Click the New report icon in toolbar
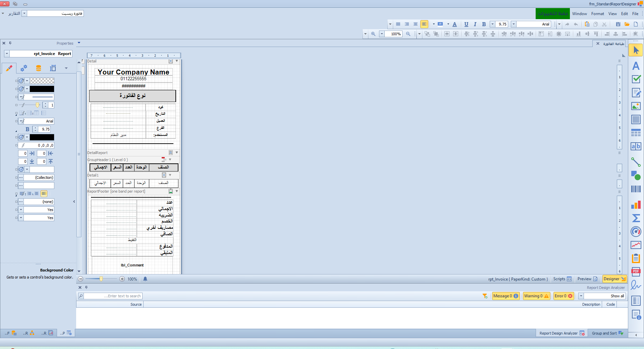This screenshot has width=644, height=349. click(x=636, y=24)
